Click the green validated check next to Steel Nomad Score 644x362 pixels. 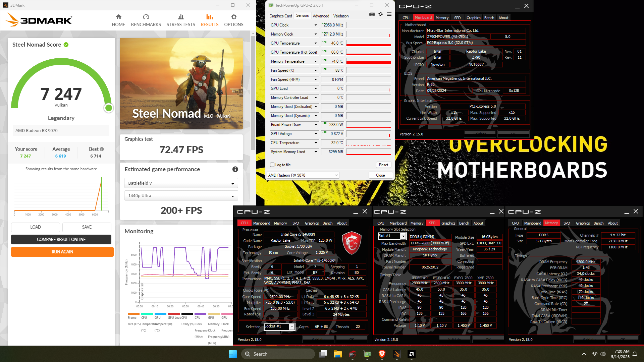66,45
